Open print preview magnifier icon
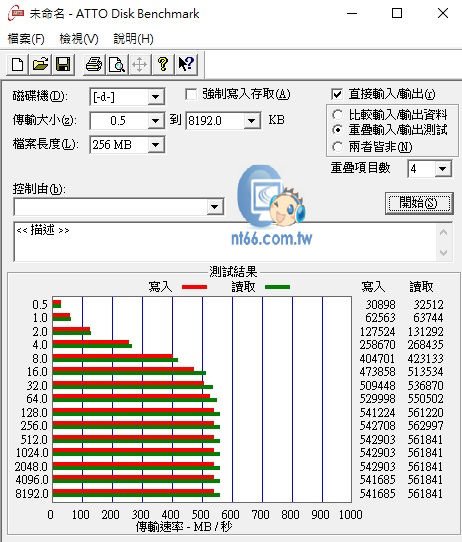 point(117,64)
